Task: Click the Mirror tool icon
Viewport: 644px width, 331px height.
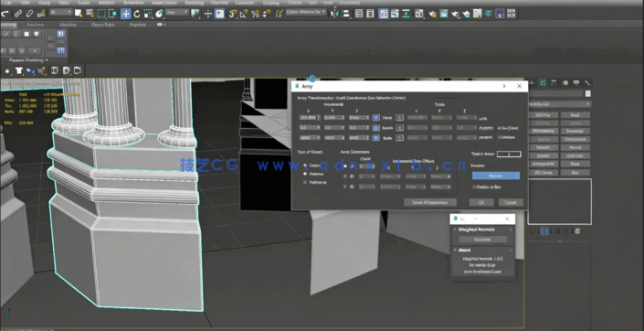Action: (335, 13)
